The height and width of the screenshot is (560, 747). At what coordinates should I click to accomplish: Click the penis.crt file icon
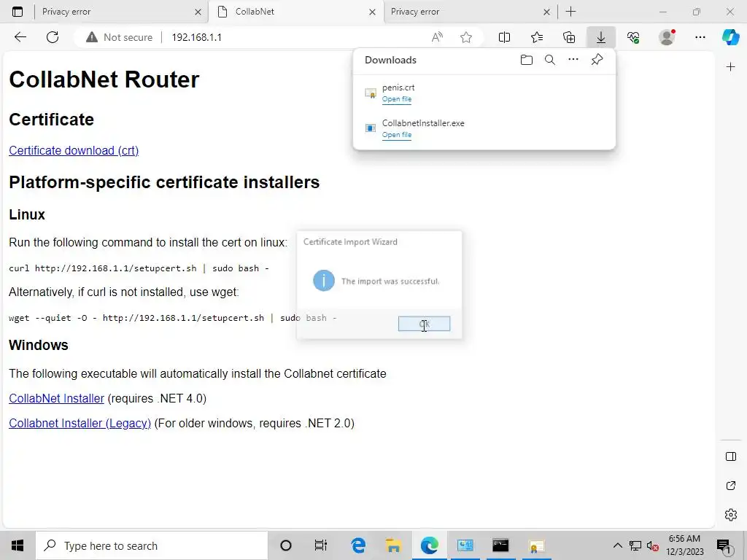370,93
